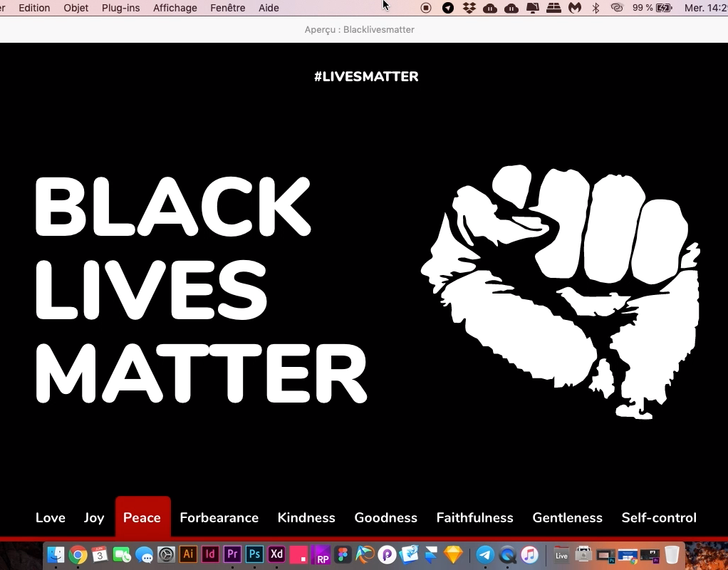
Task: Open Calendar from the dock
Action: (100, 554)
